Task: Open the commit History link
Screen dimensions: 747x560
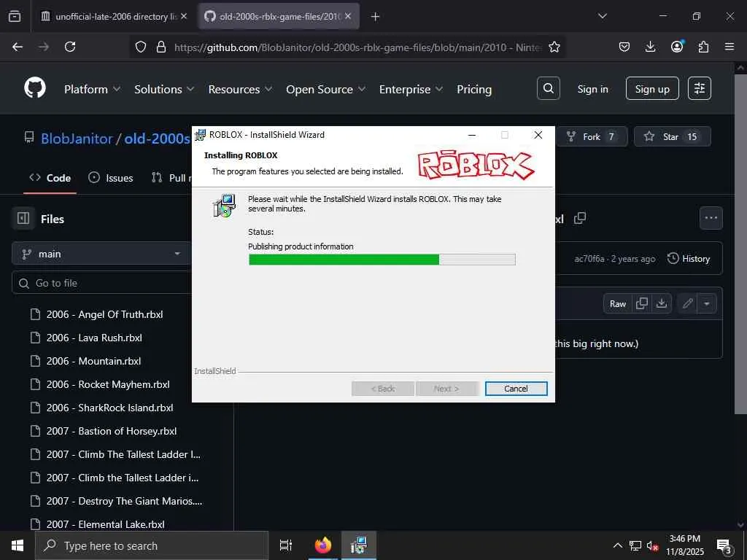Action: pyautogui.click(x=689, y=259)
